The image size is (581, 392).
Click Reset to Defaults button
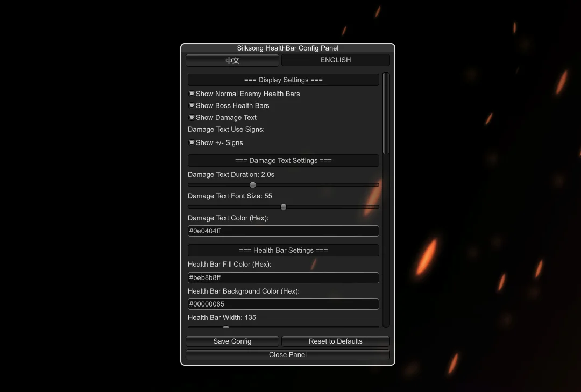tap(335, 341)
